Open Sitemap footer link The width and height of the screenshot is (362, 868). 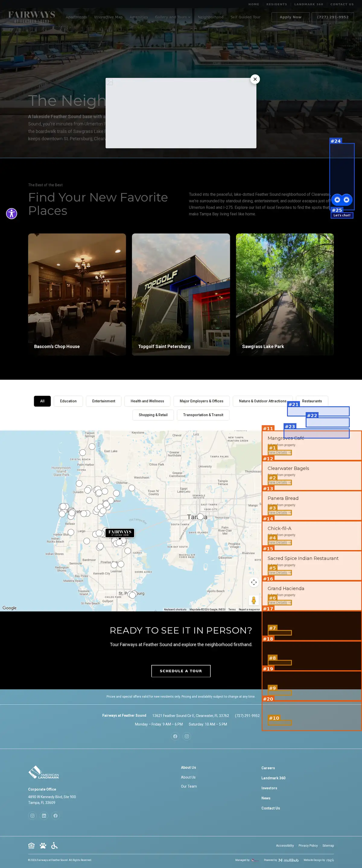328,845
